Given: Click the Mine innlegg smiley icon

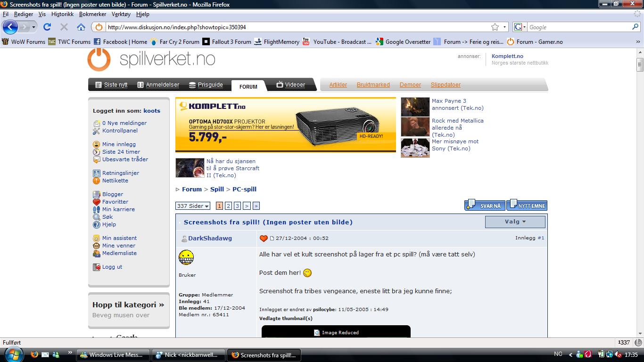Looking at the screenshot, I should 97,144.
